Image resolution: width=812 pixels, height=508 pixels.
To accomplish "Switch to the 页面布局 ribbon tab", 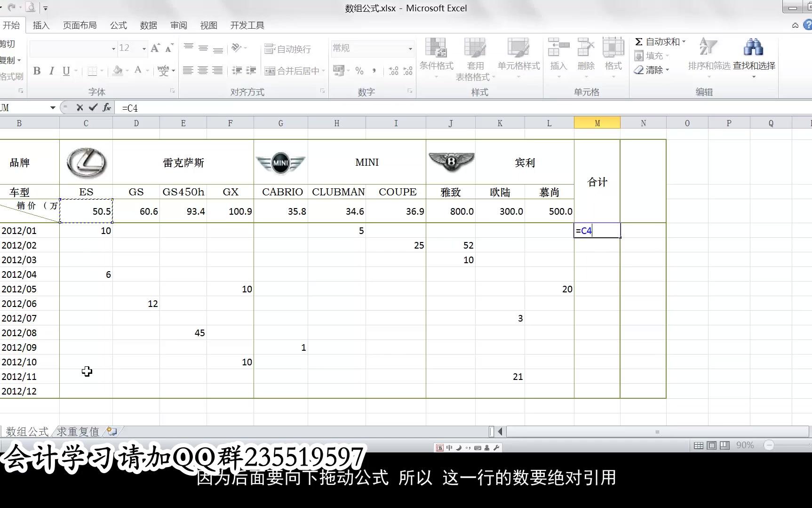I will click(80, 25).
